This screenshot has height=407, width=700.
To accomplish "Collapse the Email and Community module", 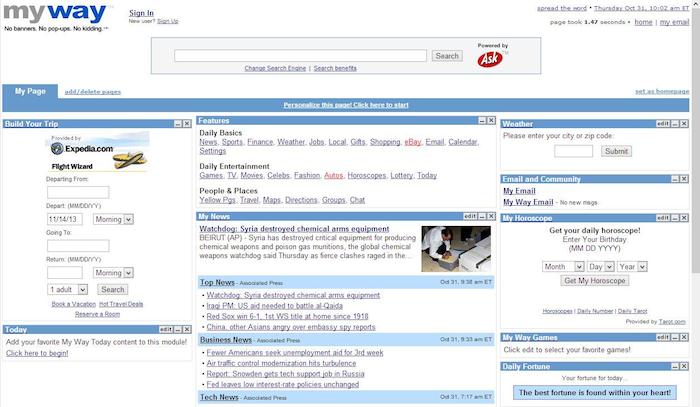I will coord(677,179).
